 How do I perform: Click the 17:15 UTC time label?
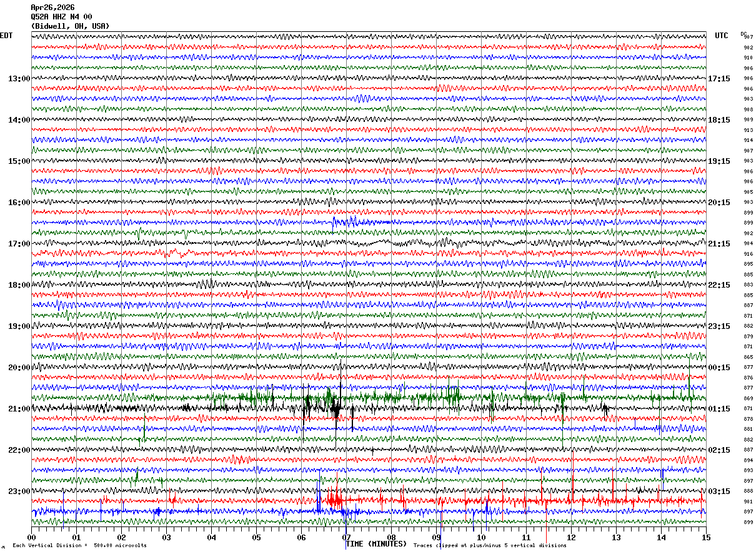click(x=719, y=79)
